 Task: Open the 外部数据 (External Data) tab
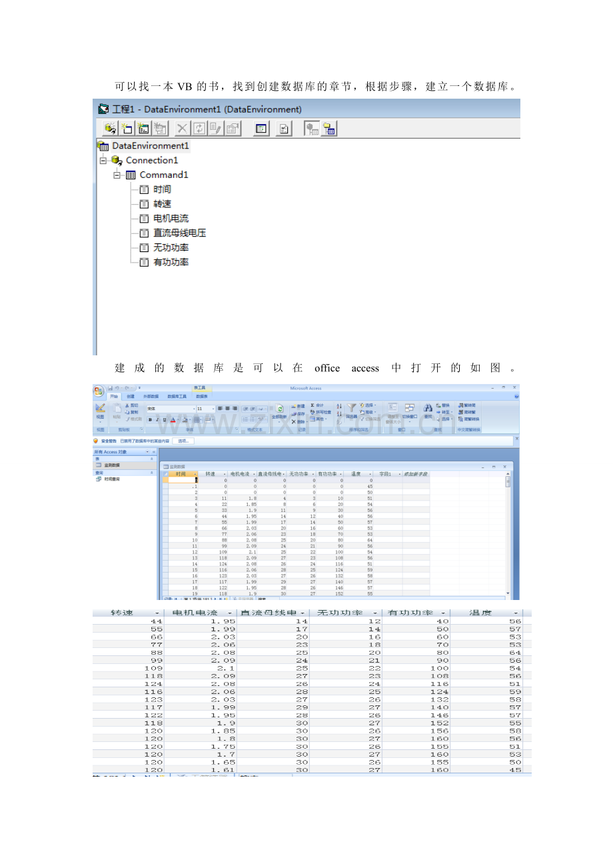coord(151,396)
